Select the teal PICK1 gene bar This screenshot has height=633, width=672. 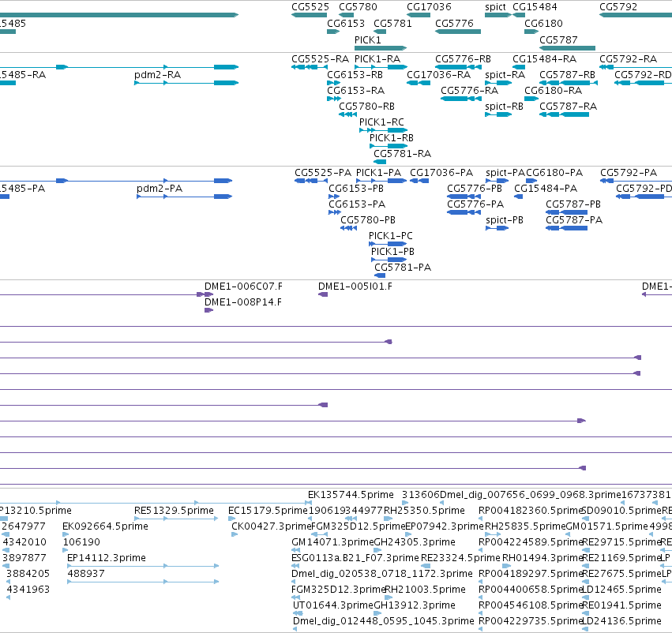pos(381,48)
